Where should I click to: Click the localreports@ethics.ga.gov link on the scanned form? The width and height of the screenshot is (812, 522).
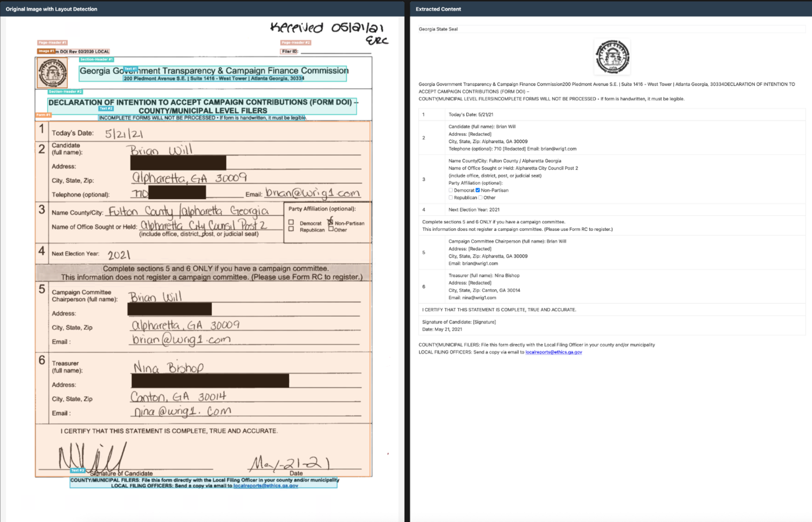(265, 486)
